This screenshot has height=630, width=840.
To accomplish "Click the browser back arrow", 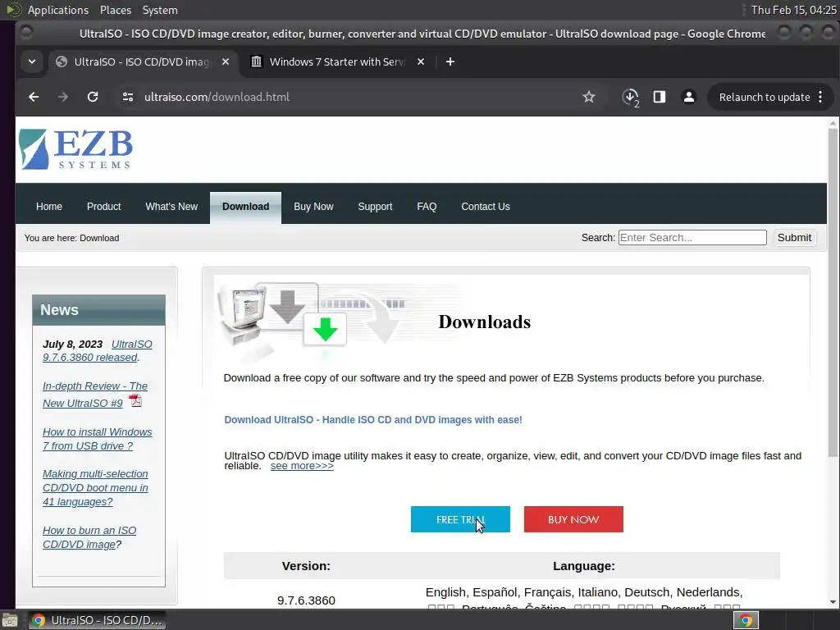I will (34, 97).
